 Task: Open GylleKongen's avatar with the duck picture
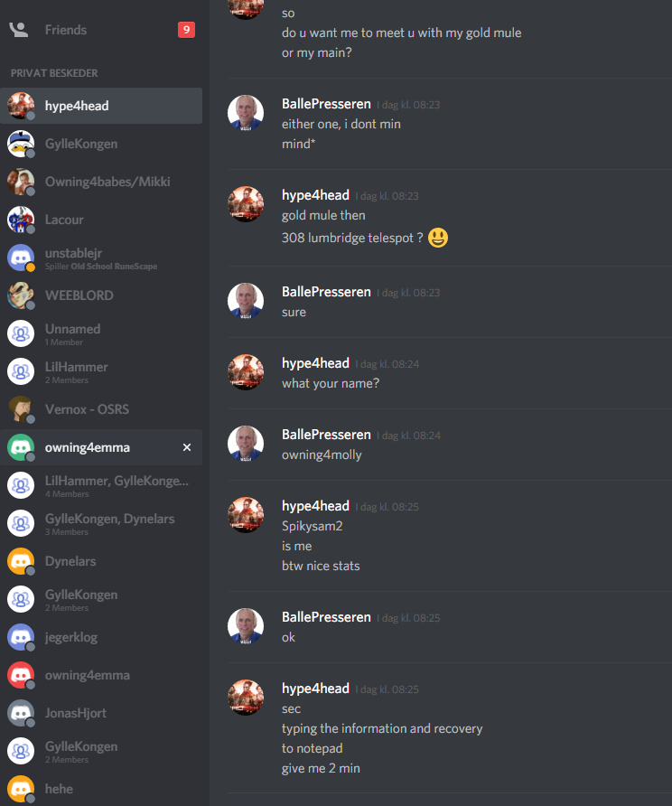pos(21,144)
